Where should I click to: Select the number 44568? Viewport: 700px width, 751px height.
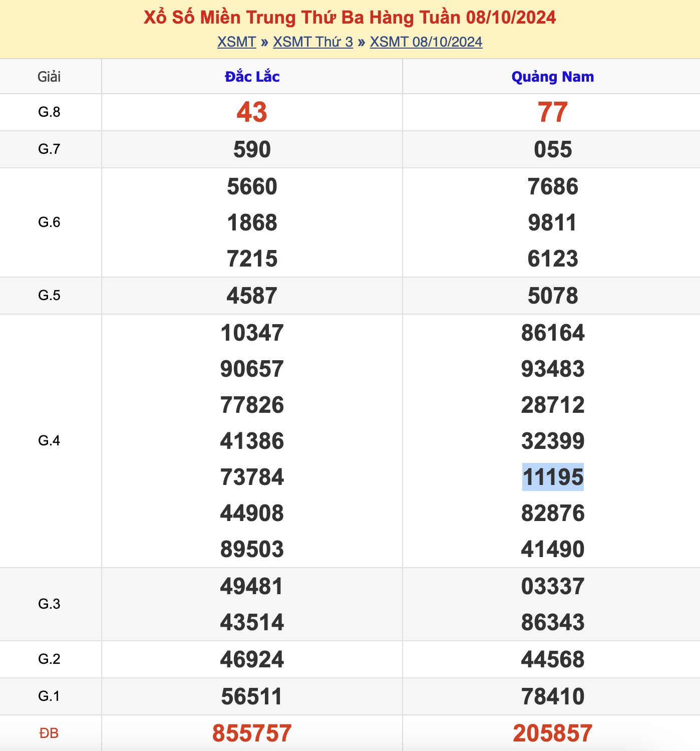(x=553, y=659)
